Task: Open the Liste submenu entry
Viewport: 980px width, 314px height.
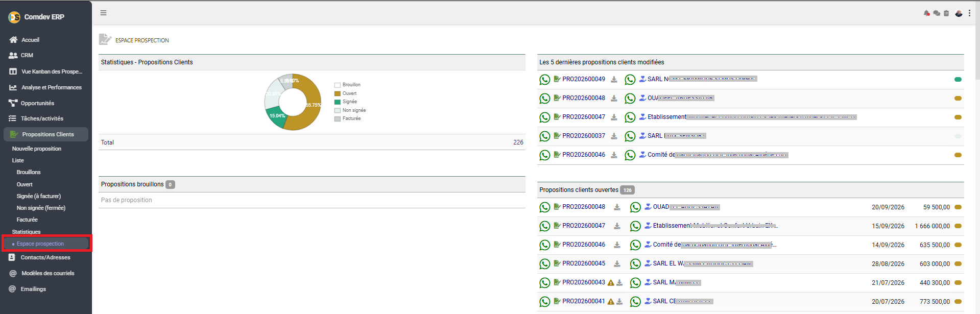Action: click(18, 160)
